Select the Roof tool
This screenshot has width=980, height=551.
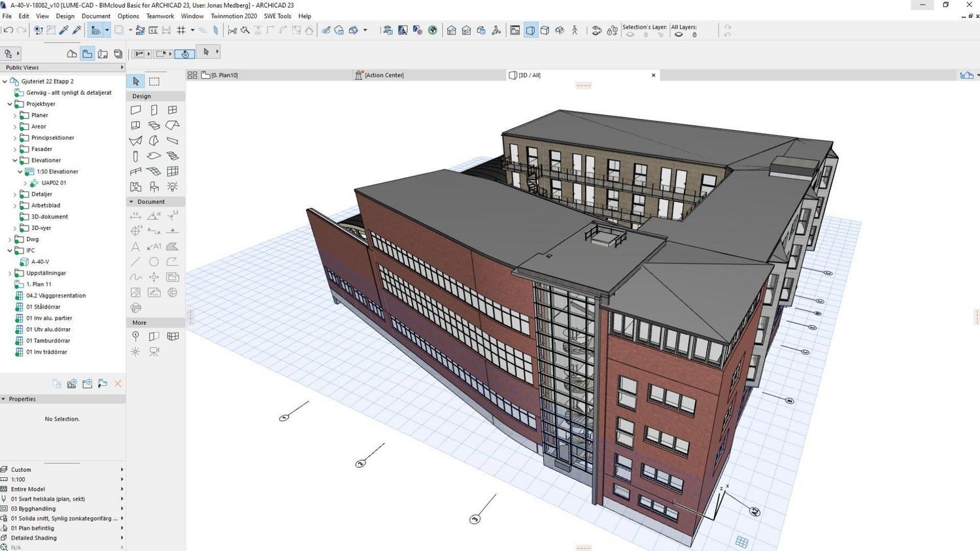[173, 125]
